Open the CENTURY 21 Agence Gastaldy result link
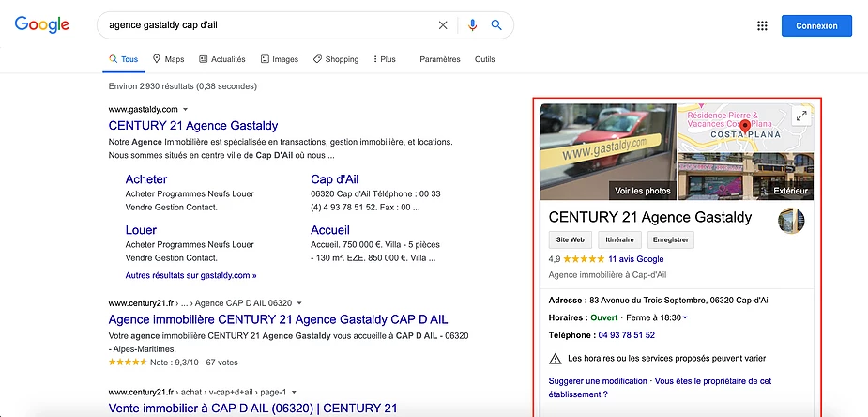 point(193,126)
